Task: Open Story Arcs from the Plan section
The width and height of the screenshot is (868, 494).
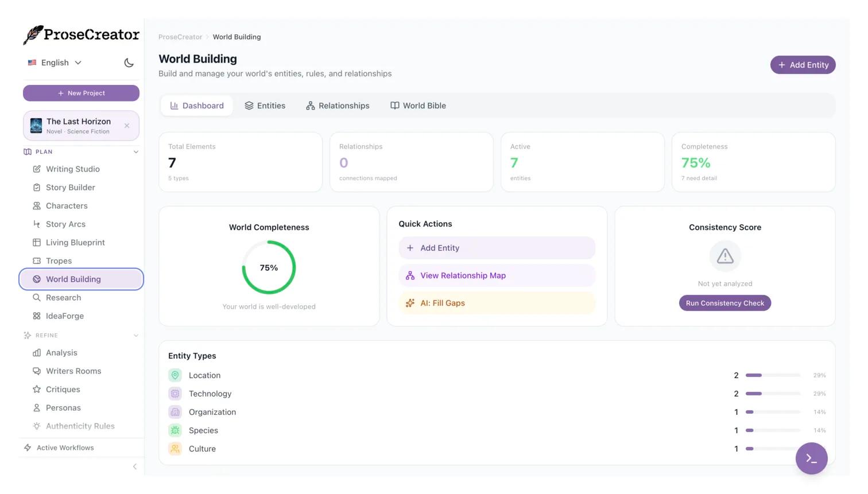Action: (x=65, y=224)
